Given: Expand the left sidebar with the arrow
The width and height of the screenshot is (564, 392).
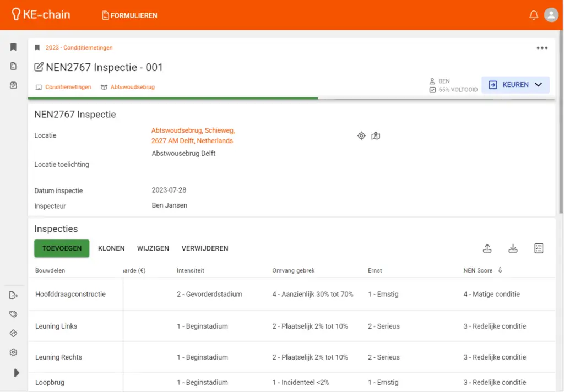Looking at the screenshot, I should coord(16,373).
